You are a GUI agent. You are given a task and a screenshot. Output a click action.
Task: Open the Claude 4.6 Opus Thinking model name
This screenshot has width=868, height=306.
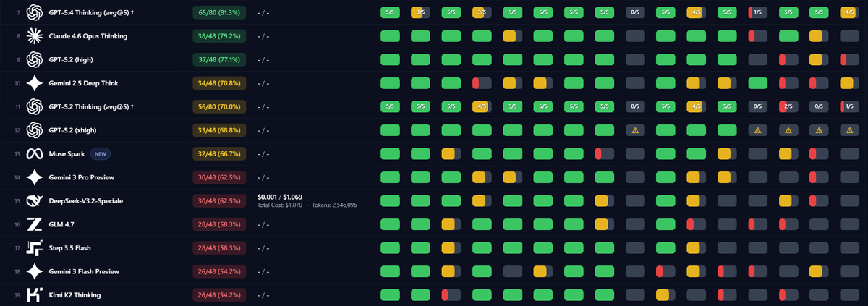click(87, 36)
